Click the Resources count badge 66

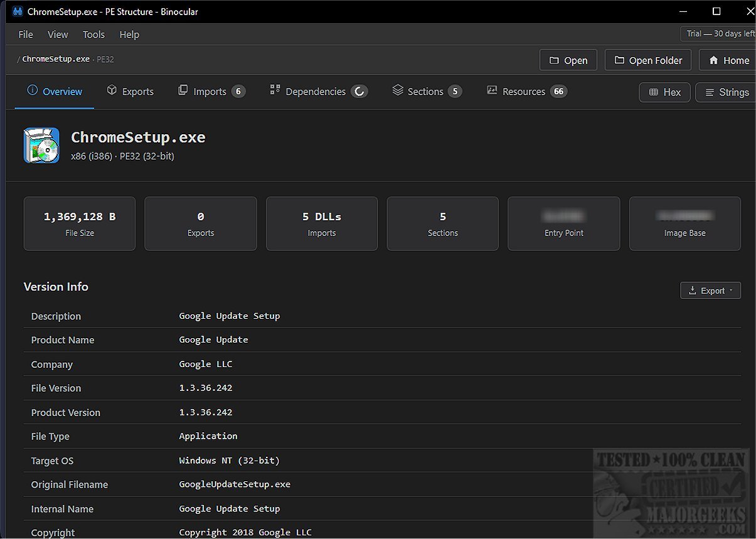(559, 92)
